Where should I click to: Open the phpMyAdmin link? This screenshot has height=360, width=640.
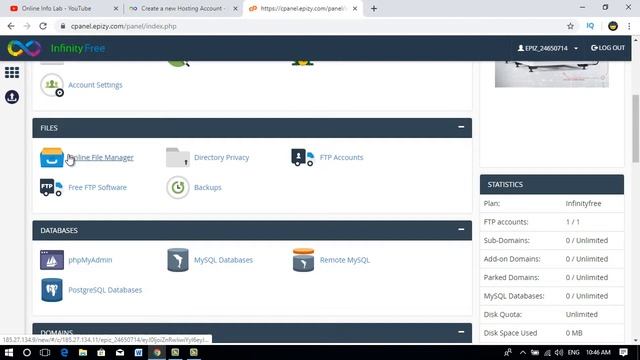click(x=90, y=260)
